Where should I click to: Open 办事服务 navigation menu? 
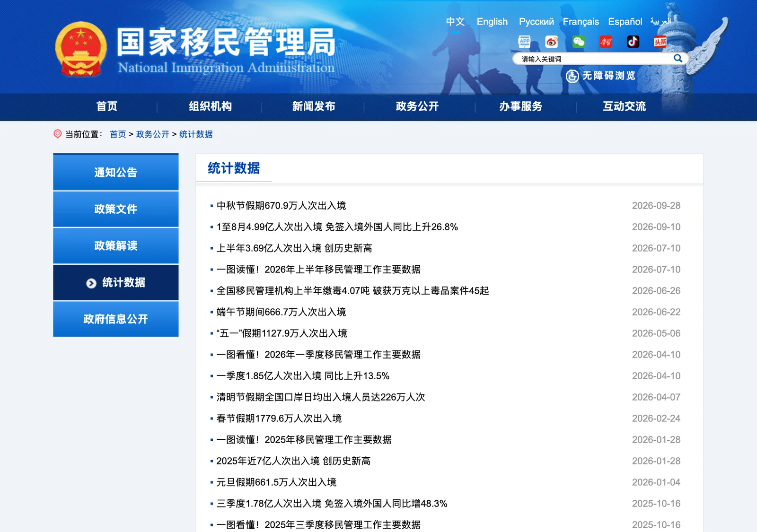tap(521, 106)
